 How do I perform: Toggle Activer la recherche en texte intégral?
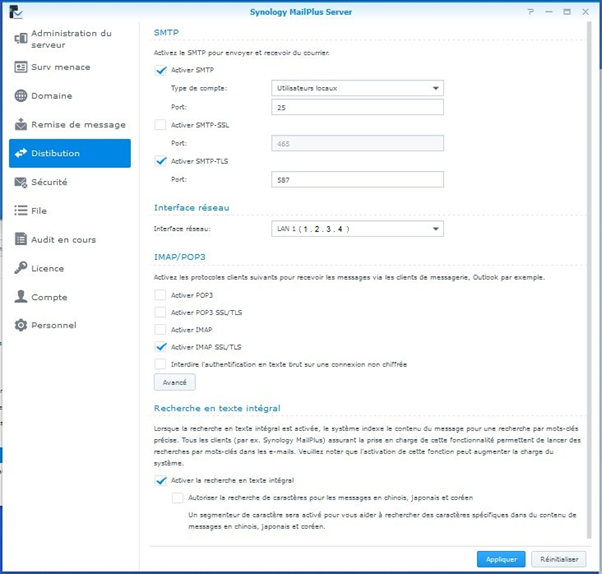click(x=160, y=480)
